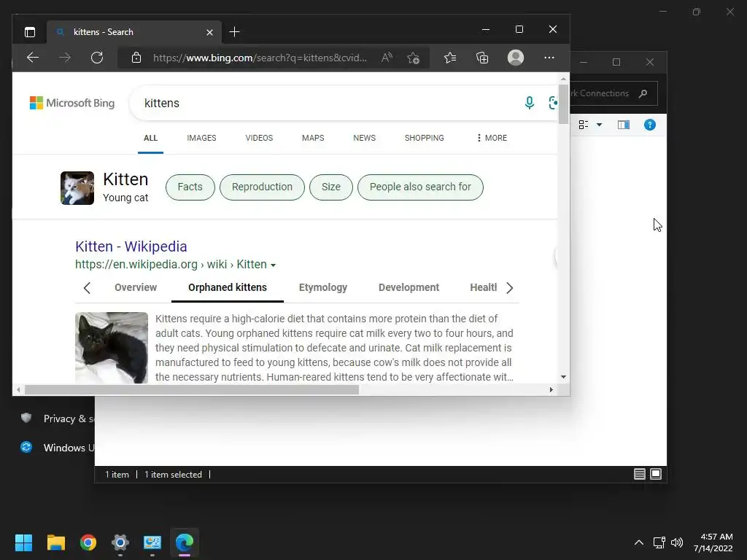747x560 pixels.
Task: Open File Explorer from taskbar
Action: click(55, 542)
